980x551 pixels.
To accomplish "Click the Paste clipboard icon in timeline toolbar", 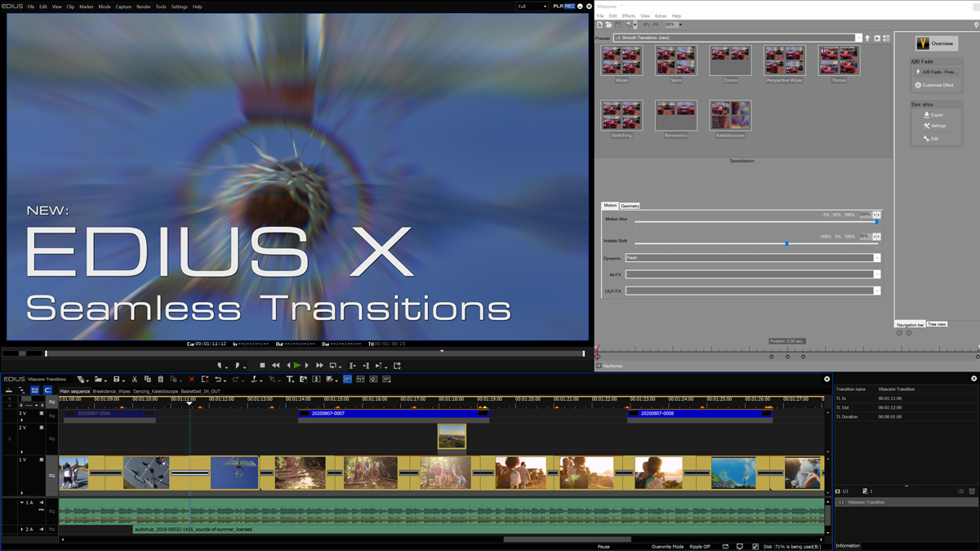I will tap(161, 379).
